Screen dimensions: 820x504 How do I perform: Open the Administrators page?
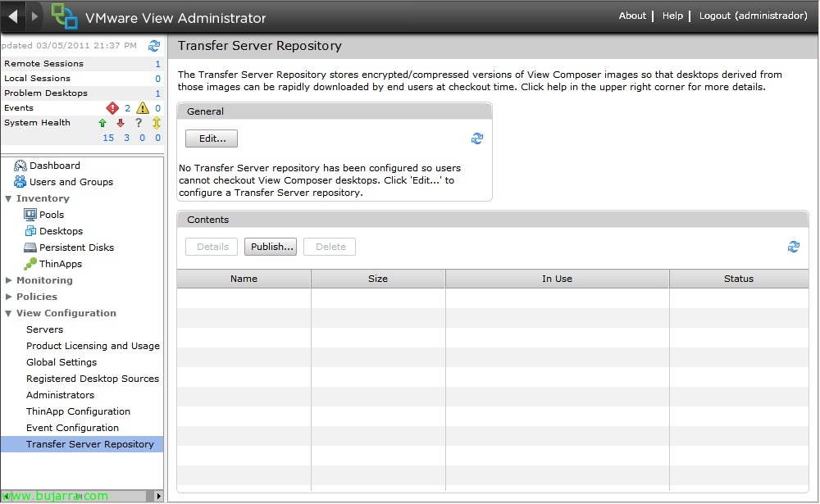click(x=61, y=395)
